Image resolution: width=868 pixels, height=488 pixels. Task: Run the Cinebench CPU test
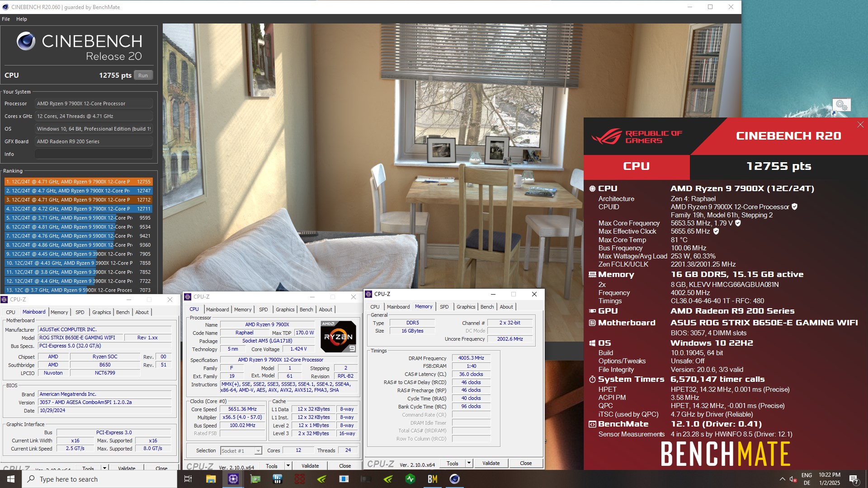143,75
